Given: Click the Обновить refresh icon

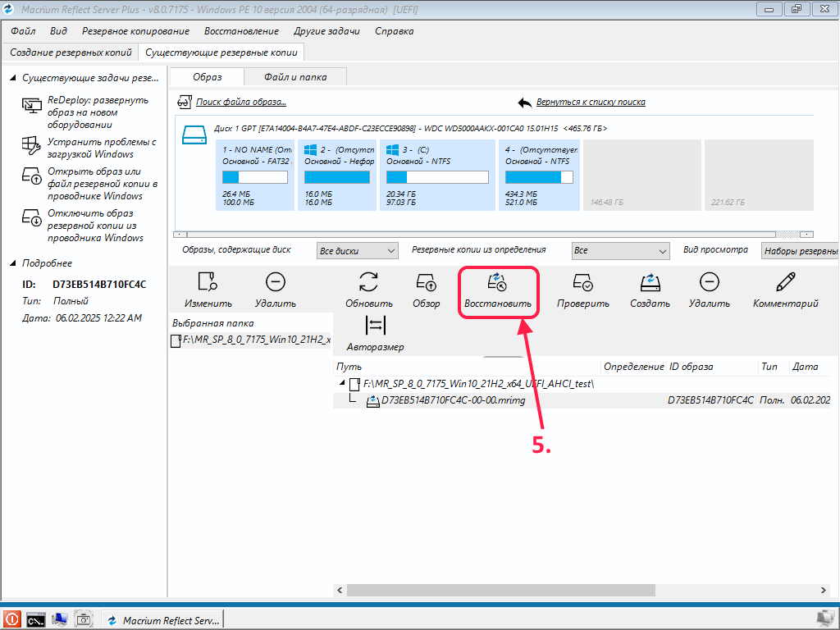Looking at the screenshot, I should pos(368,284).
